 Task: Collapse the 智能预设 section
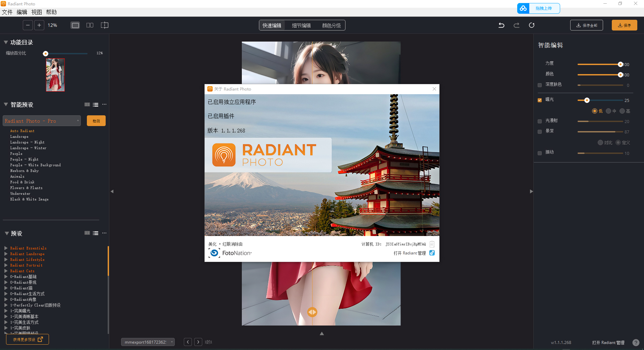click(x=6, y=105)
